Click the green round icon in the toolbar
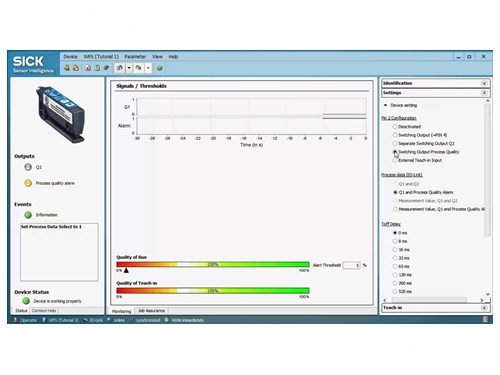This screenshot has height=375, width=500. pos(160,68)
